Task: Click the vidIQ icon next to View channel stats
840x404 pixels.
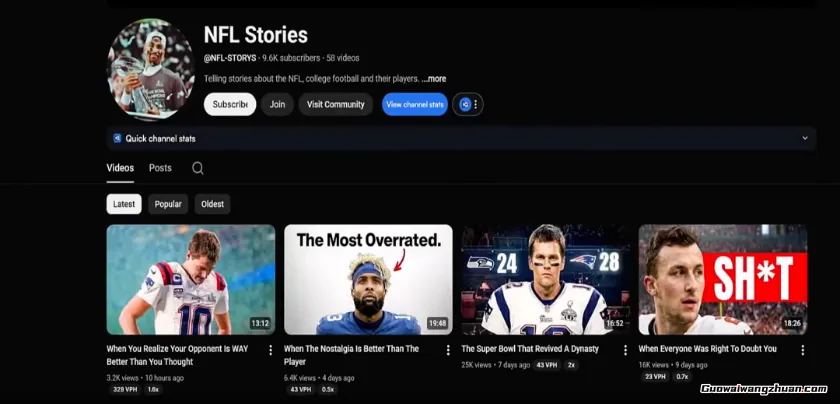Action: coord(464,104)
